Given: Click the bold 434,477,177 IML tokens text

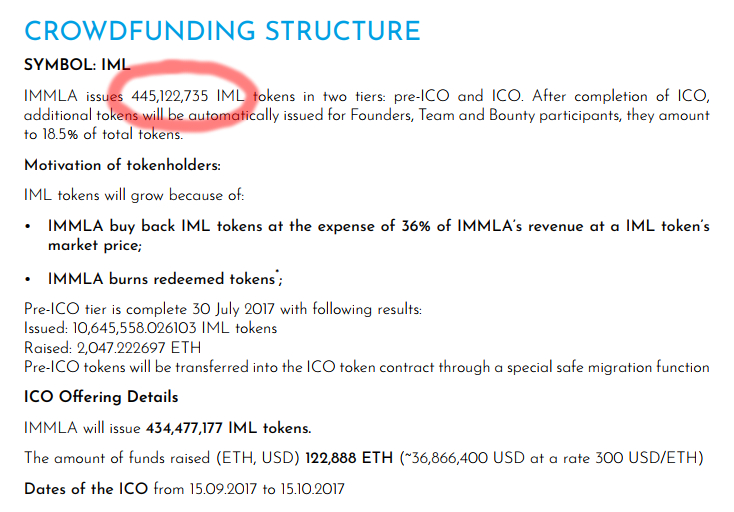Looking at the screenshot, I should (x=228, y=428).
